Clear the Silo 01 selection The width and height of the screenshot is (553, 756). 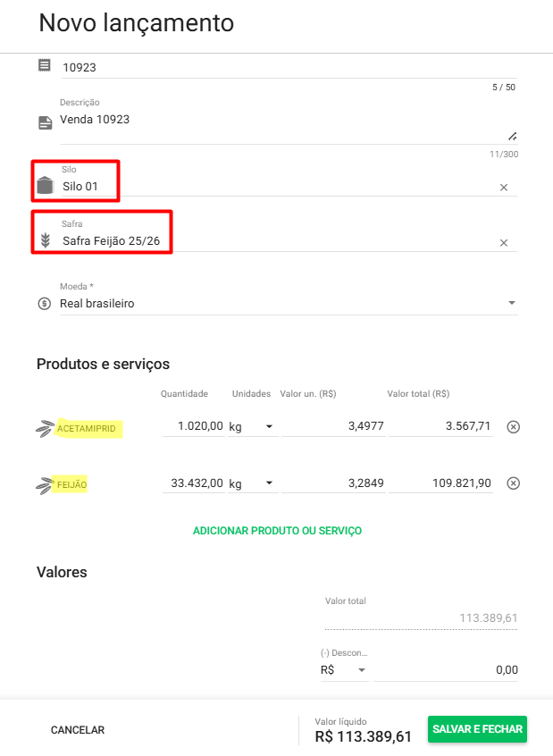pos(503,188)
